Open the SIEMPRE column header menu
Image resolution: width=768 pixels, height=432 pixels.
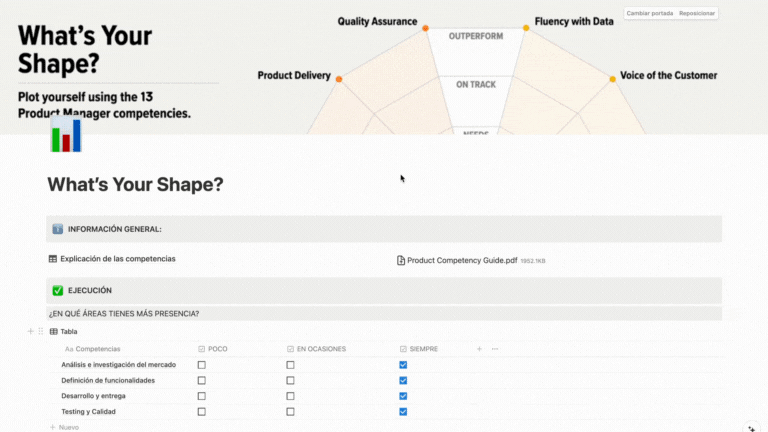point(419,349)
